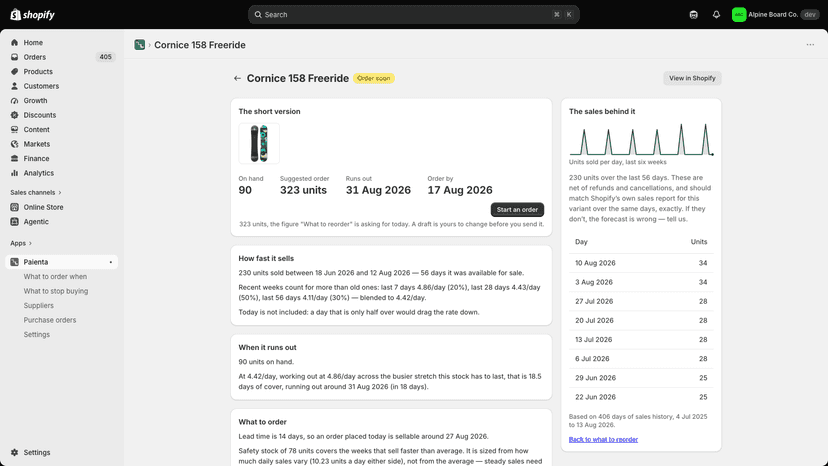This screenshot has height=466, width=828.
Task: Click the Settings gear icon
Action: [14, 453]
